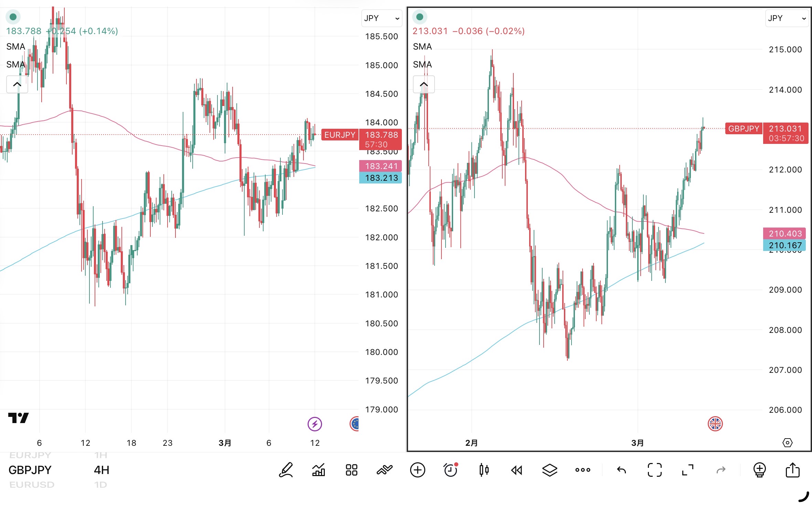This screenshot has width=812, height=505.
Task: Select the drawing pencil tool
Action: click(x=286, y=470)
